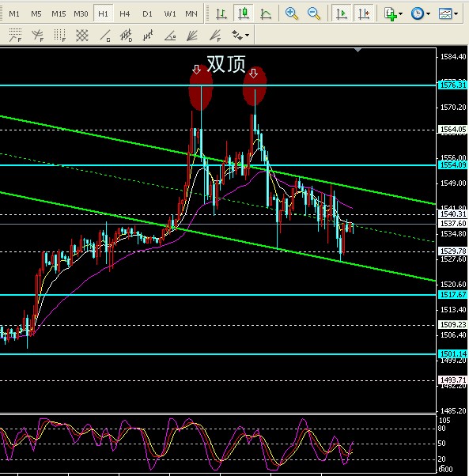Click the 1564.05 dashed level label

pyautogui.click(x=452, y=130)
